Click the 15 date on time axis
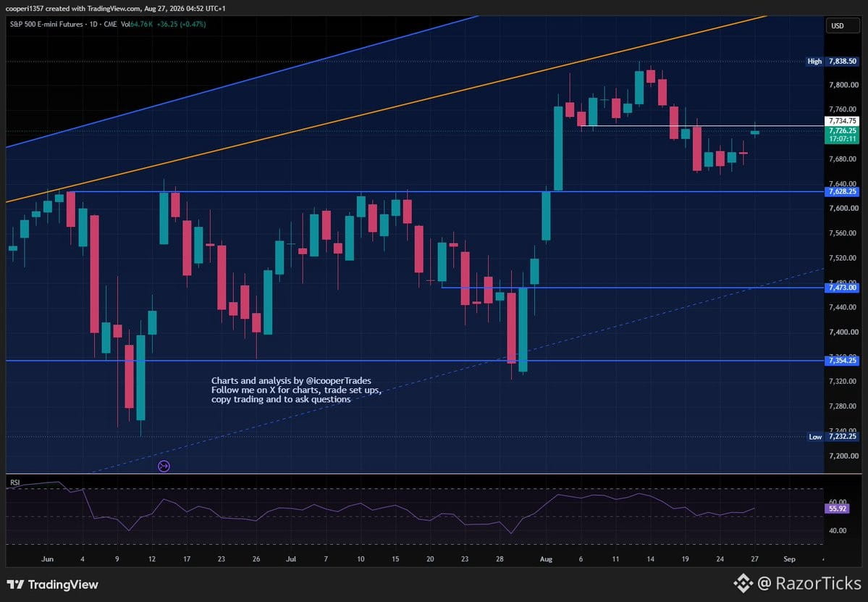 pyautogui.click(x=395, y=559)
